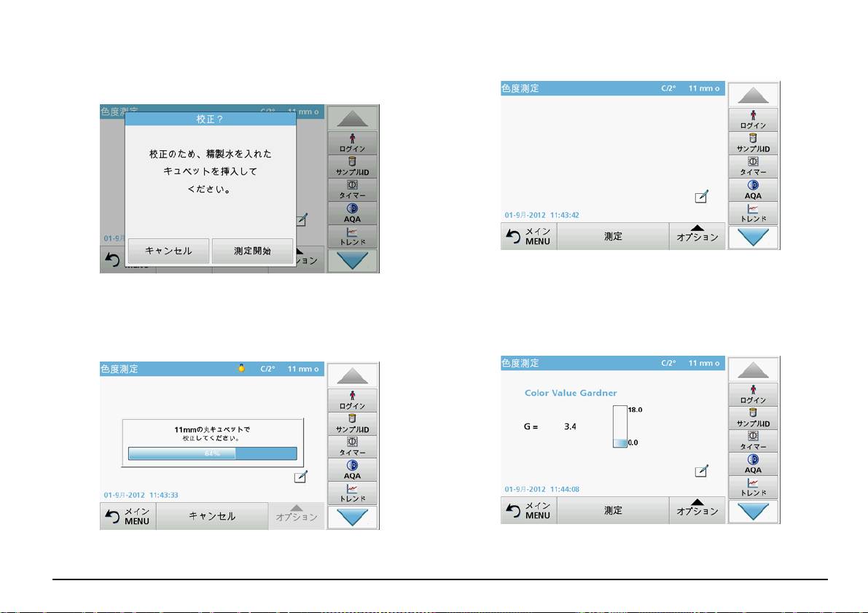This screenshot has height=613, width=868.
Task: Click gray up arrow on the 11:43:42 screen
Action: [753, 94]
